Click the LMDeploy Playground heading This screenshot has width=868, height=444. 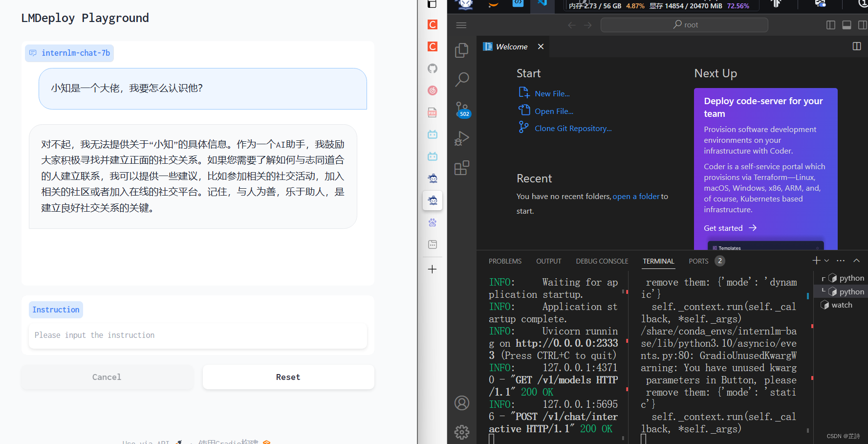[85, 18]
